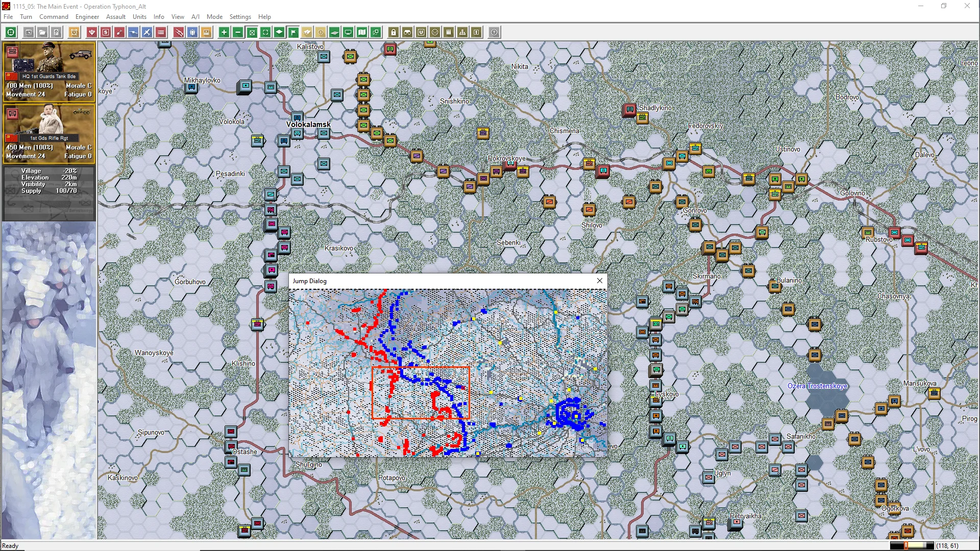Click the organization chart toolbar icon
Viewport: 980px width, 551px height.
click(462, 32)
